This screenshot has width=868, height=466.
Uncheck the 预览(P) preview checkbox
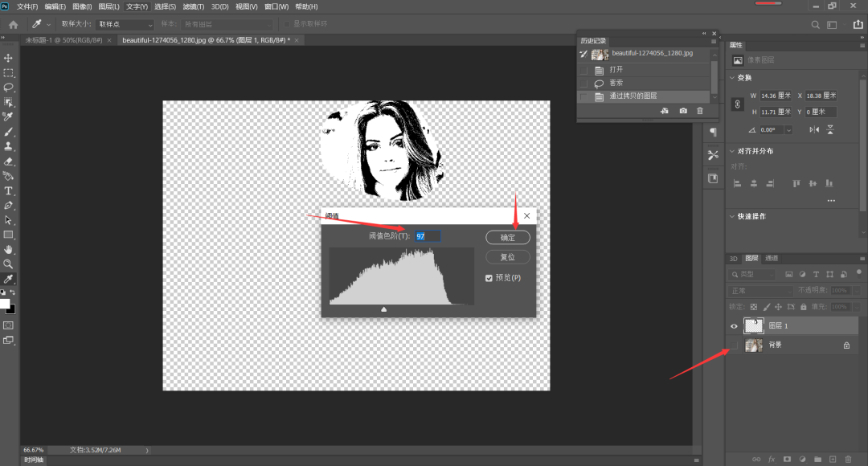pyautogui.click(x=489, y=278)
